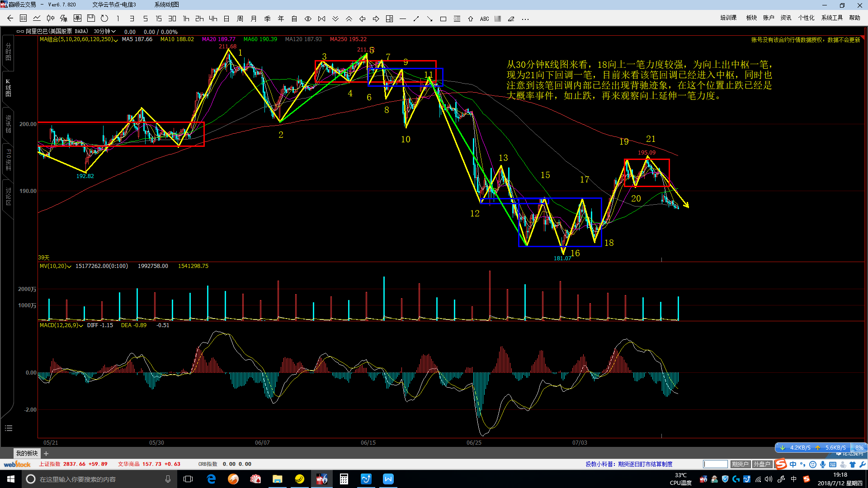Select the ABC text tool
This screenshot has height=488, width=868.
click(x=484, y=19)
